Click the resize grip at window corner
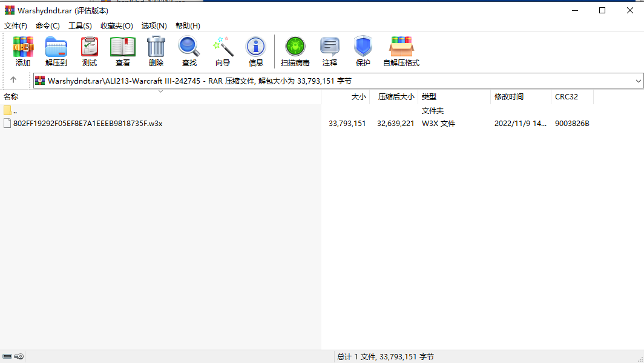 (640, 359)
